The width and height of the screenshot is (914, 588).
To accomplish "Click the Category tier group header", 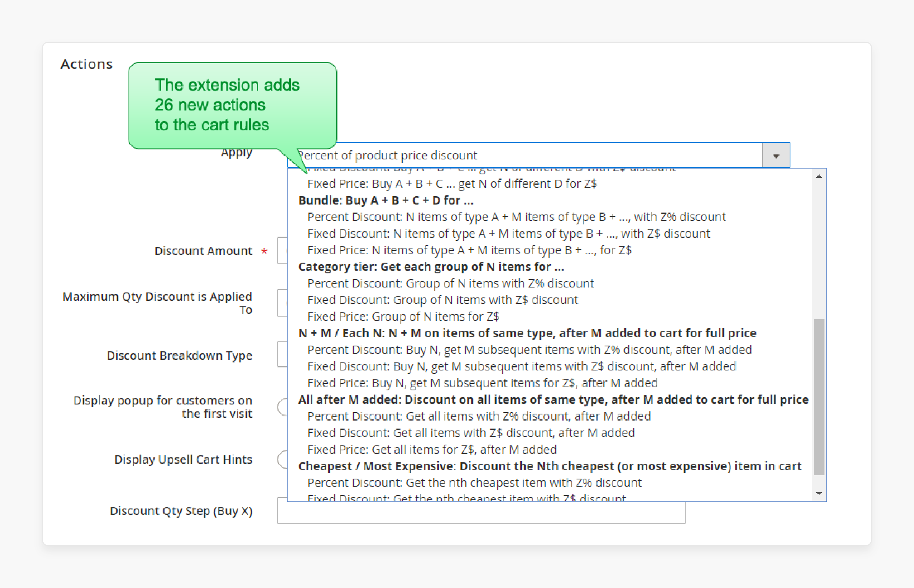I will tap(431, 267).
